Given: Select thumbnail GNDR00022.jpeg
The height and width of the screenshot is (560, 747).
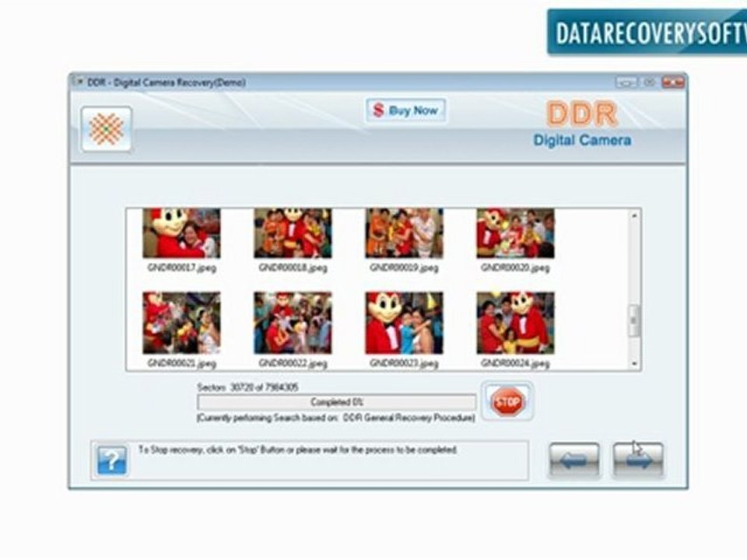Looking at the screenshot, I should [x=293, y=323].
